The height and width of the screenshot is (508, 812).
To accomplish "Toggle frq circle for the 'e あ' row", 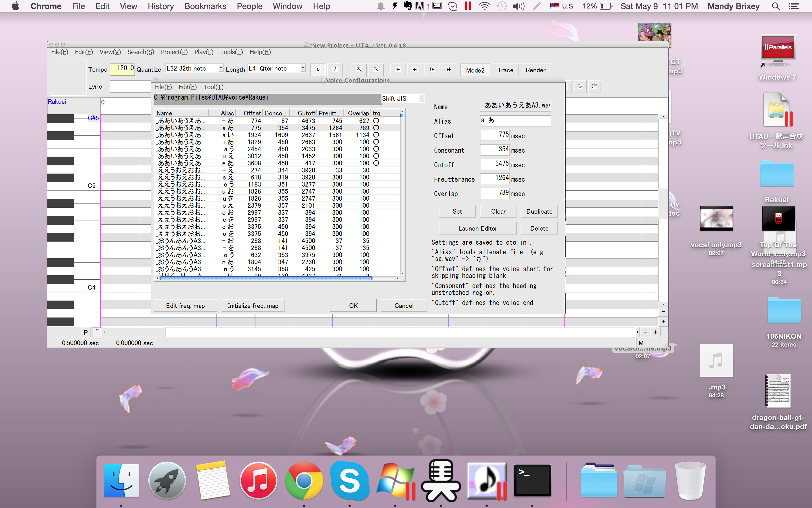I will pyautogui.click(x=376, y=163).
